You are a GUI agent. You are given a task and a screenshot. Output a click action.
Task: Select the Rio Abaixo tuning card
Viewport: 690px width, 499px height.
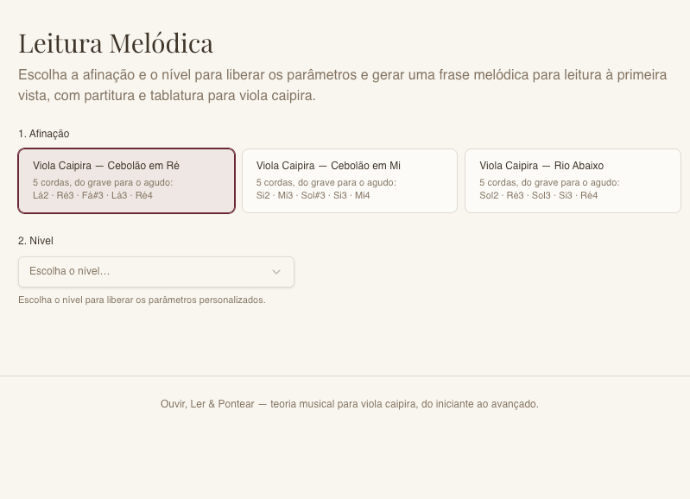click(x=573, y=181)
